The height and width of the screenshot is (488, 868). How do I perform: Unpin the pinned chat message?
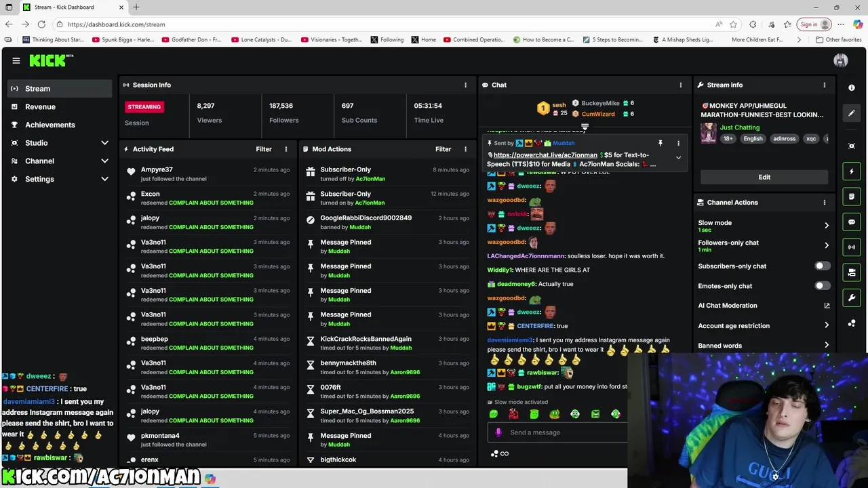[660, 143]
